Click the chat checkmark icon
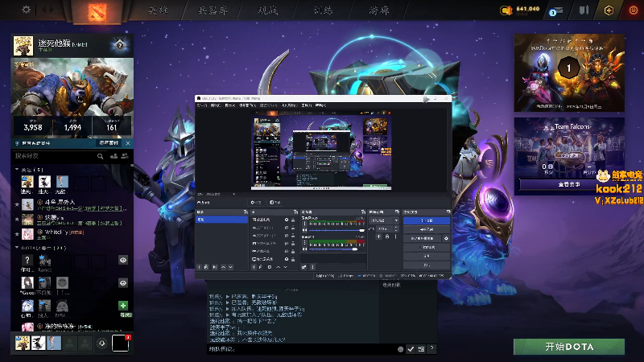The height and width of the screenshot is (362, 644). click(x=411, y=349)
